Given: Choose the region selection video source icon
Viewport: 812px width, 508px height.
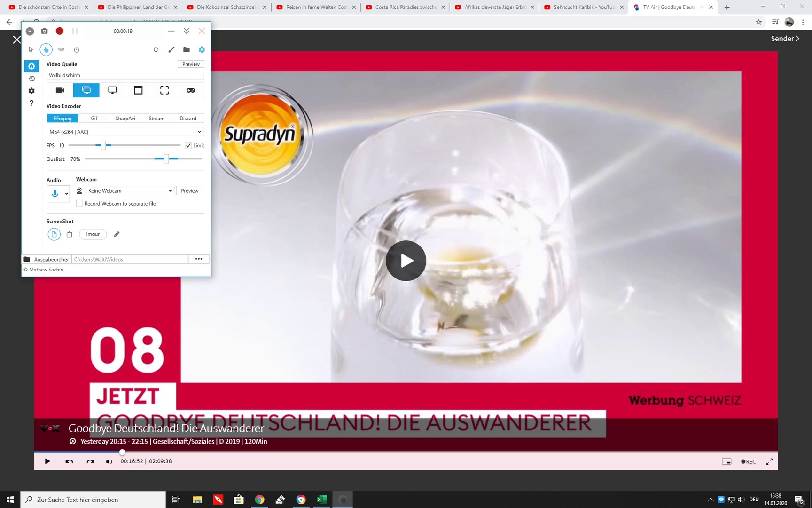Looking at the screenshot, I should 164,90.
